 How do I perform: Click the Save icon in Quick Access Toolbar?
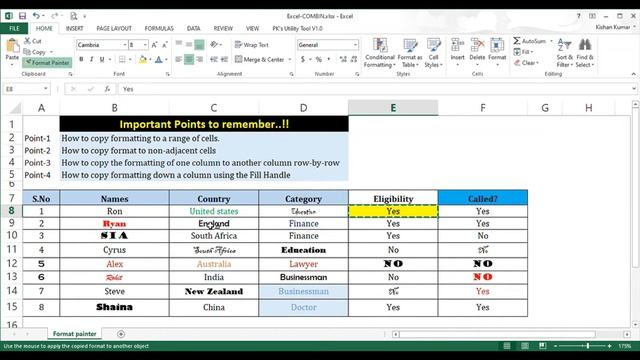click(x=22, y=16)
